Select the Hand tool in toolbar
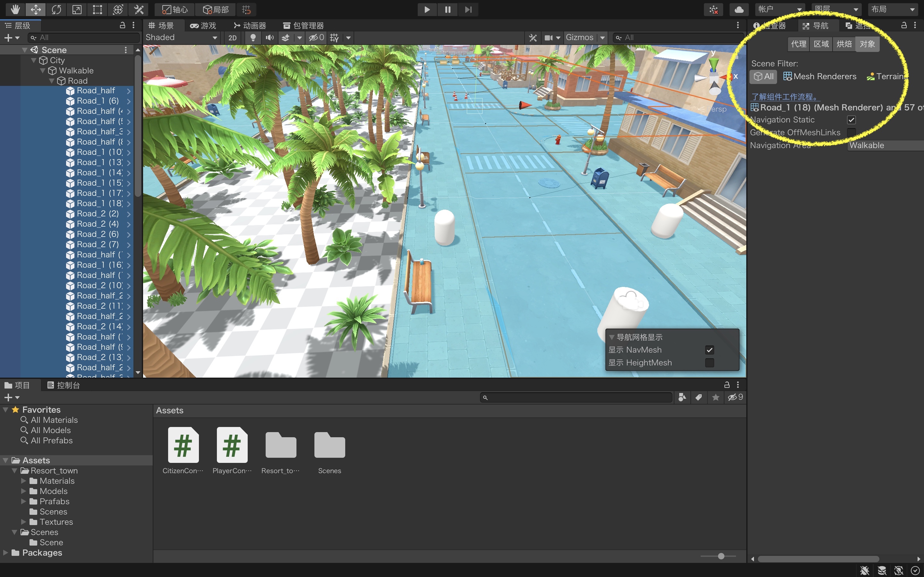The image size is (924, 577). coord(15,10)
